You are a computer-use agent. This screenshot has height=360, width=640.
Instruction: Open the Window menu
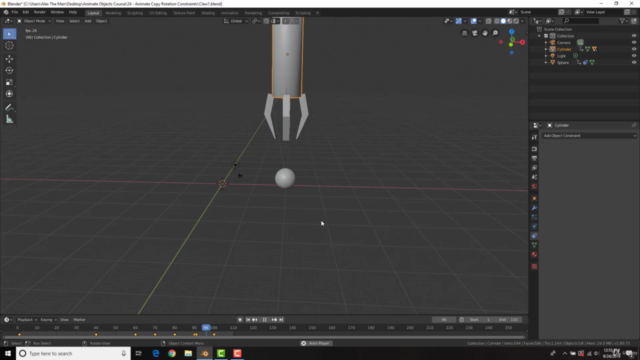coord(57,12)
